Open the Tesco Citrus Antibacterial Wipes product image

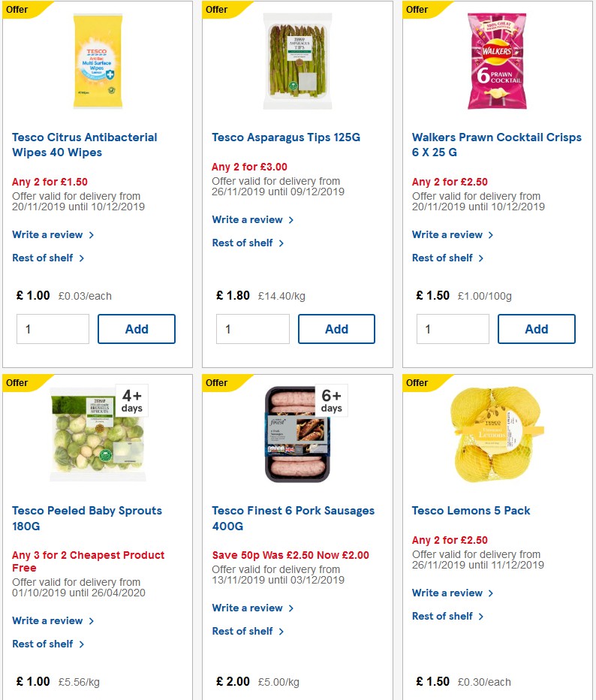(97, 60)
